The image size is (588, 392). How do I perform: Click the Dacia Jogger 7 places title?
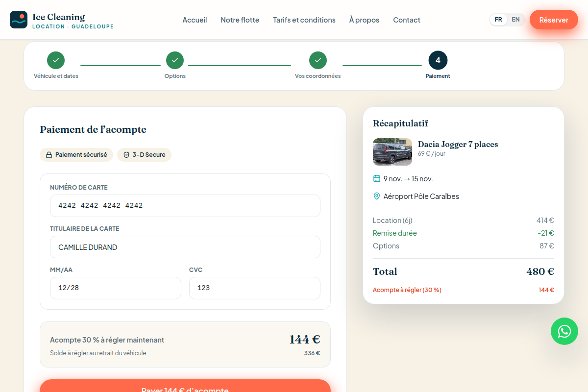coord(458,144)
